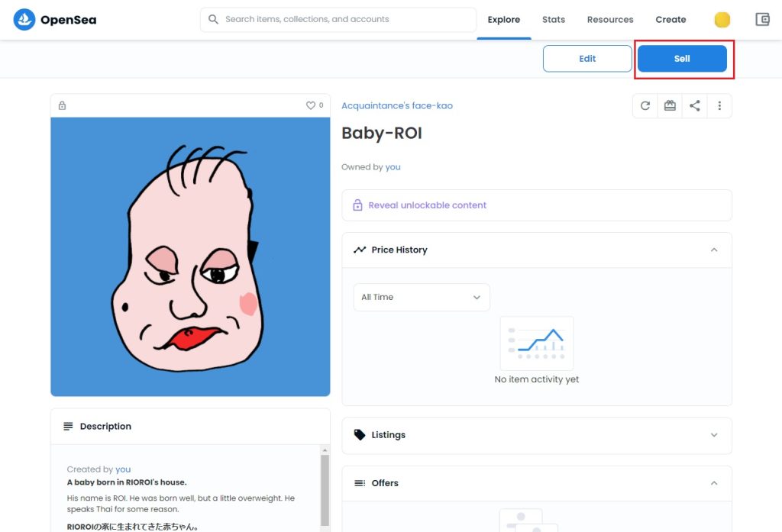Viewport: 782px width, 532px height.
Task: Click the OpenSea wordmark text
Action: tap(68, 20)
